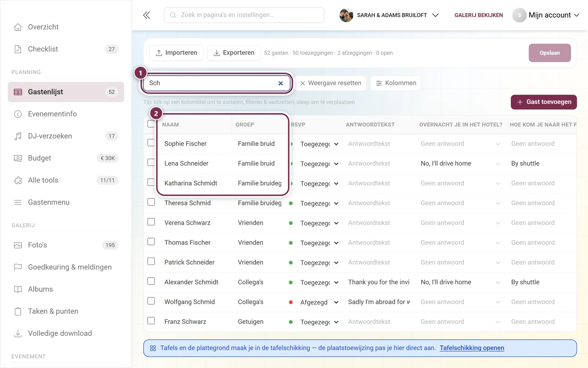Open the Gastenlijst page in the sidebar
Screen dimensions: 588x368
[66, 92]
